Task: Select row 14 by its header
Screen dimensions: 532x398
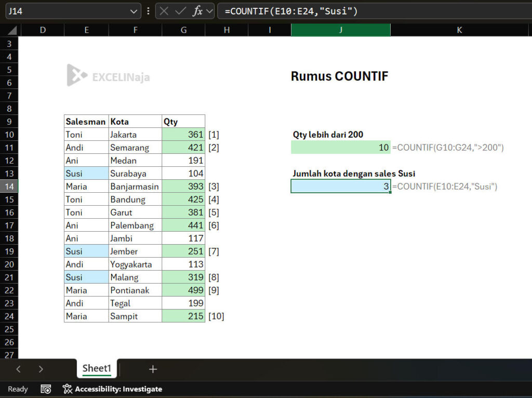Action: click(8, 186)
